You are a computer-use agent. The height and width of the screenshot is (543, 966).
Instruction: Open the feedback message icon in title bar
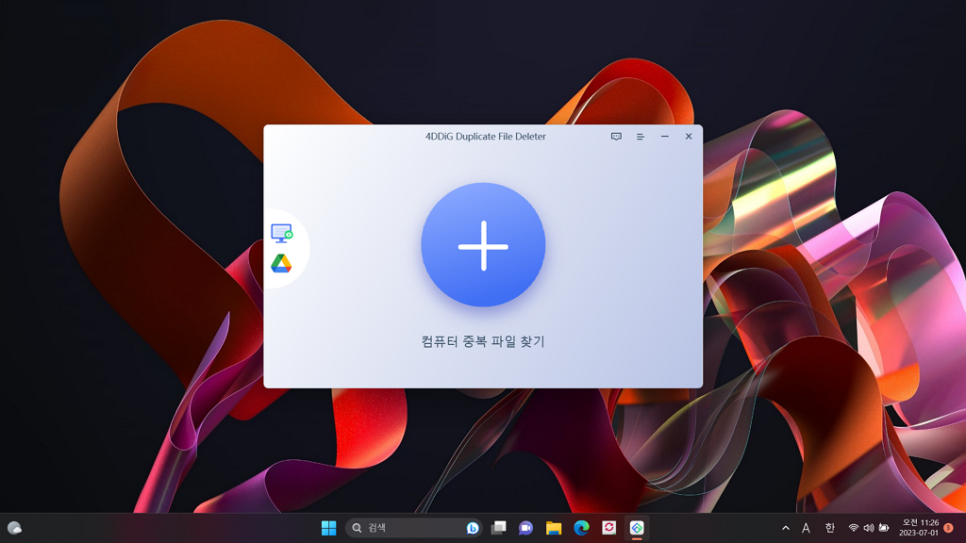point(616,136)
